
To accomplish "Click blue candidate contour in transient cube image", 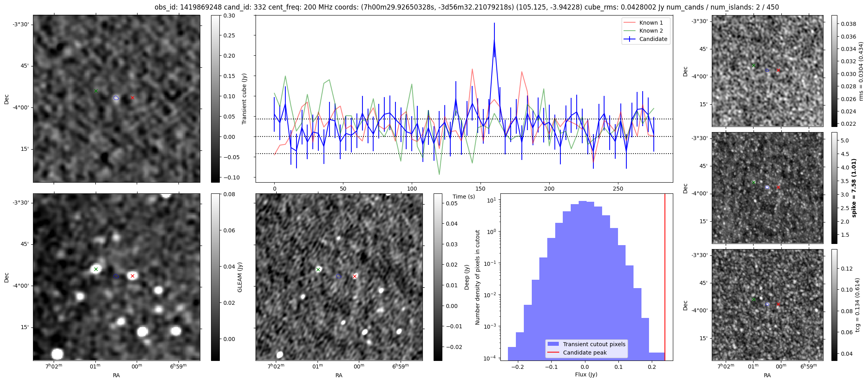I will 116,97.
